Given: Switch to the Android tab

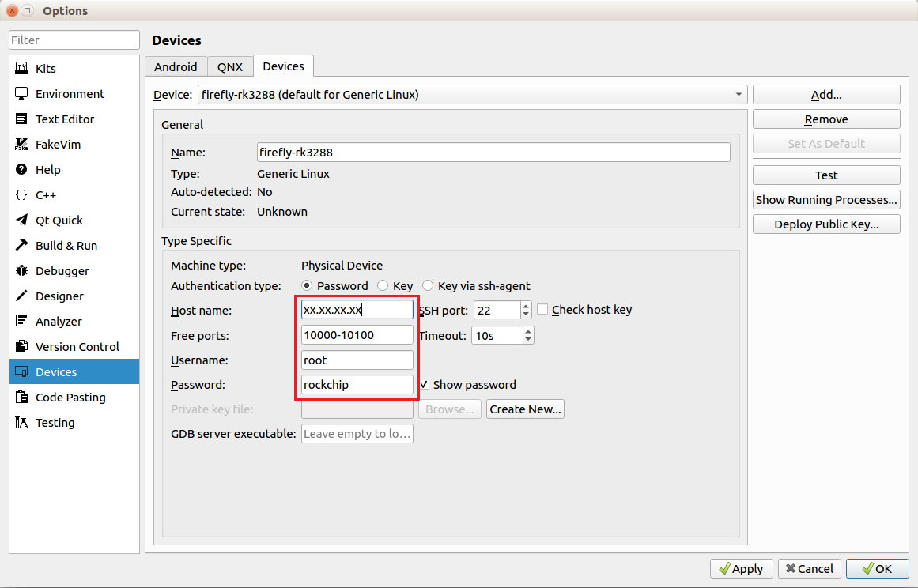Looking at the screenshot, I should coord(176,67).
